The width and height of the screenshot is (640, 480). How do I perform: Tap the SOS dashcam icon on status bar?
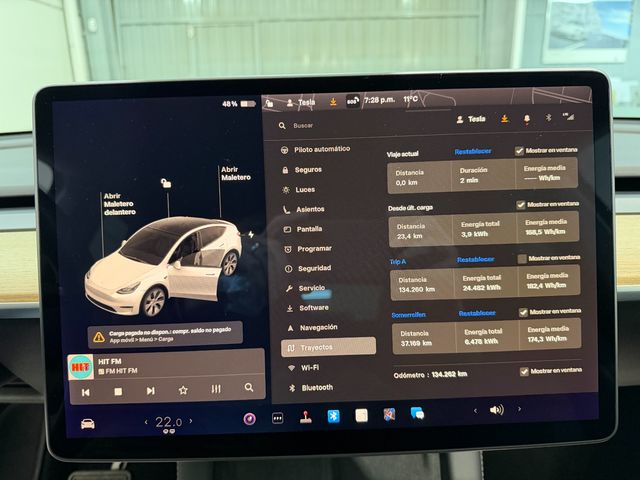pyautogui.click(x=353, y=101)
